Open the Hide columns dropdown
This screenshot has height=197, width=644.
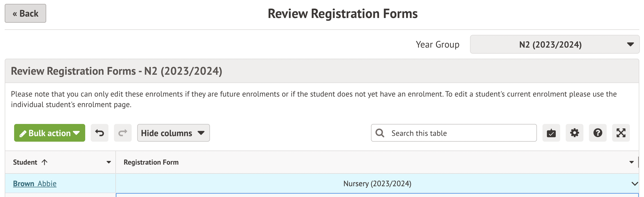(173, 133)
